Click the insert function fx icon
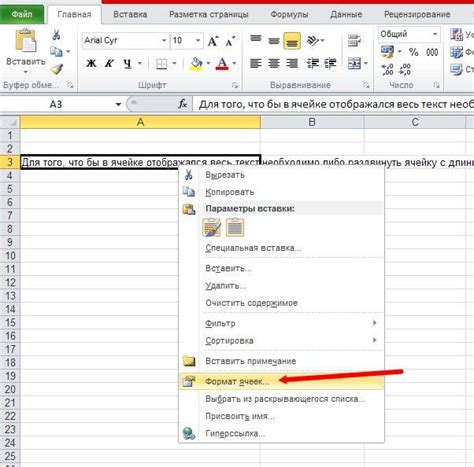This screenshot has height=467, width=474. [182, 104]
